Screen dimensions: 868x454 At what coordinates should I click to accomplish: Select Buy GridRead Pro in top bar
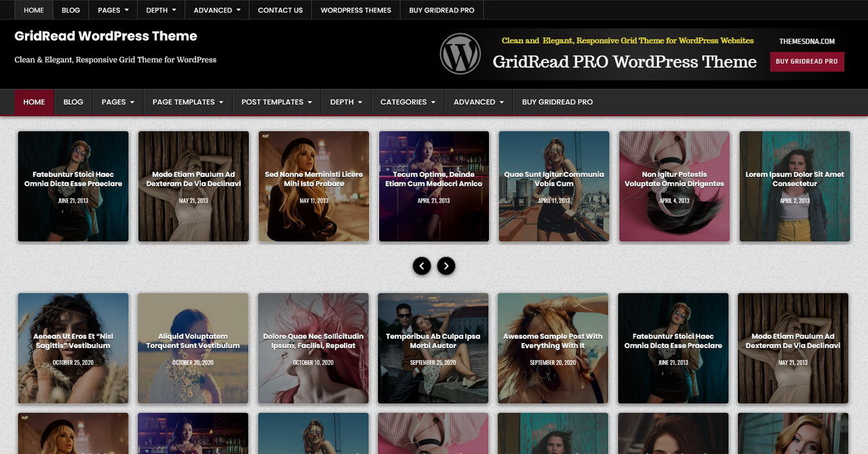pyautogui.click(x=441, y=10)
